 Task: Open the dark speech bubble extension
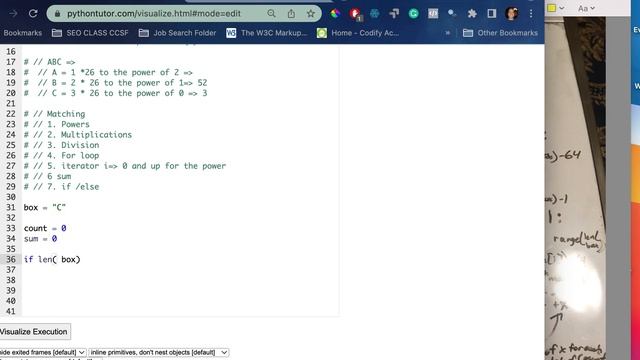click(452, 13)
